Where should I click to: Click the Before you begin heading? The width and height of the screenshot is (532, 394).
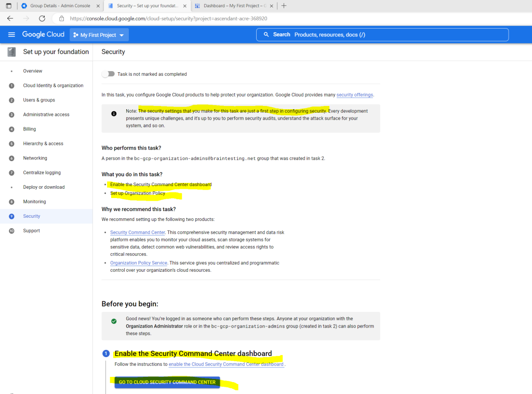(x=130, y=304)
